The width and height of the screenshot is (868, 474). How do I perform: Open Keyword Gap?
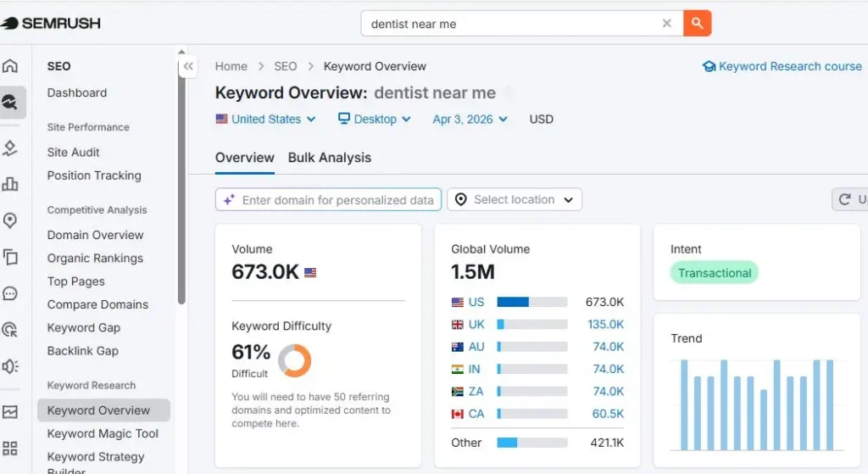(x=84, y=328)
